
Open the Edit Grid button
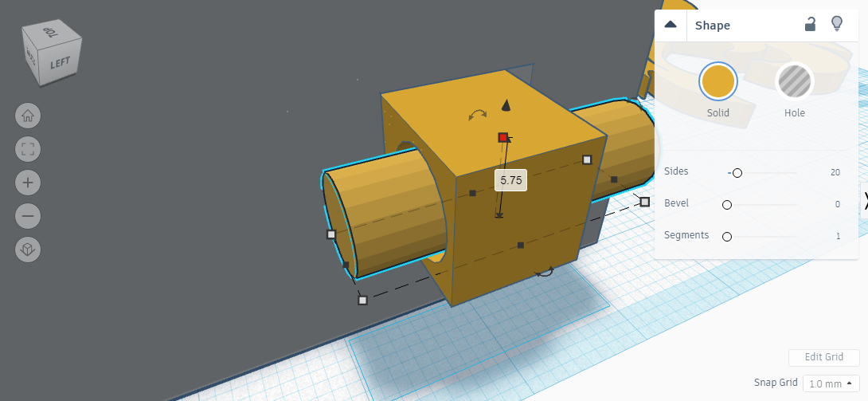(823, 357)
